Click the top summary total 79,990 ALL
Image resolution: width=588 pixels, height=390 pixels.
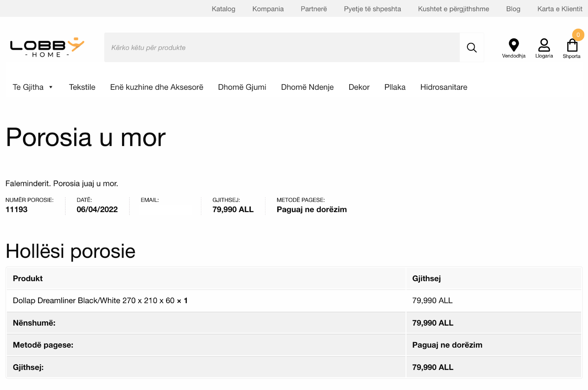(x=233, y=209)
